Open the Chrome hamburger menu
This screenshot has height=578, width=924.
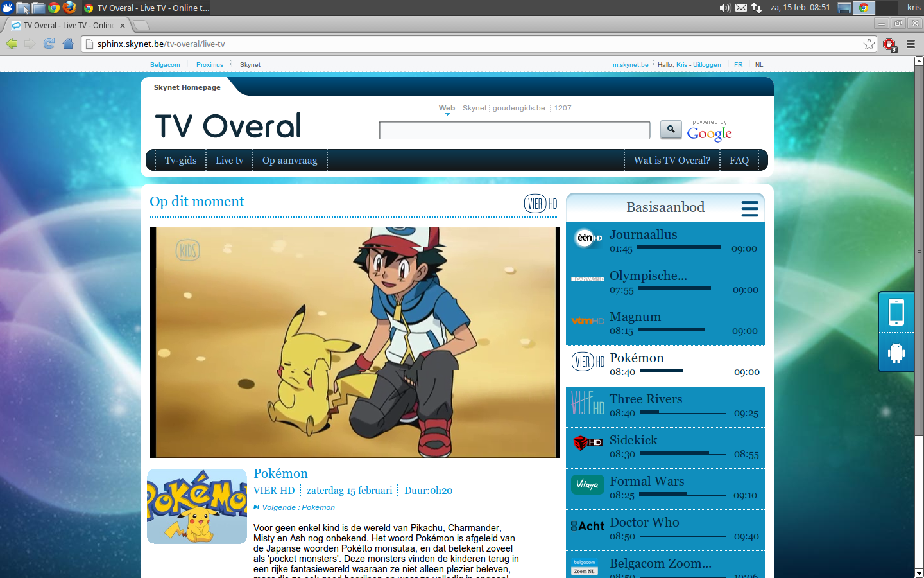coord(911,44)
